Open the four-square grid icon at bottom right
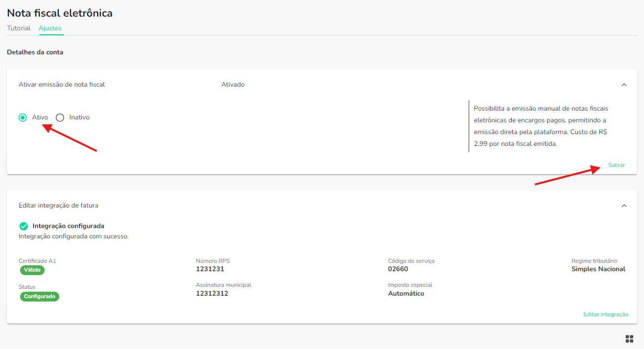 coord(629,339)
